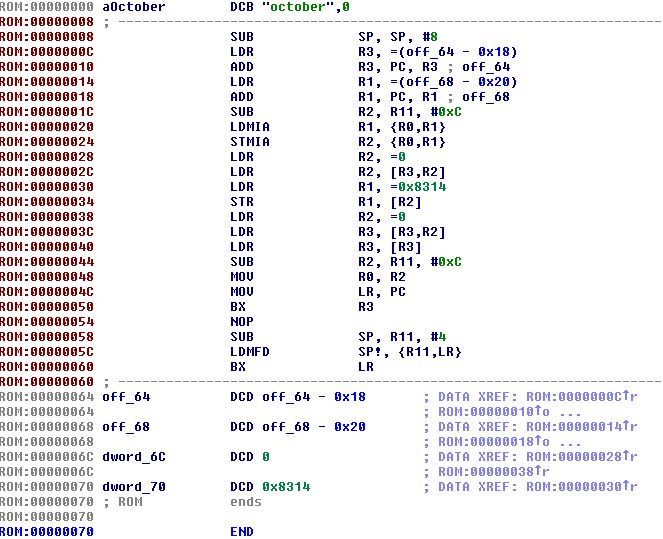Click LDR R2, =0 at address 00000028
Screen dimensions: 663x539
(318, 157)
